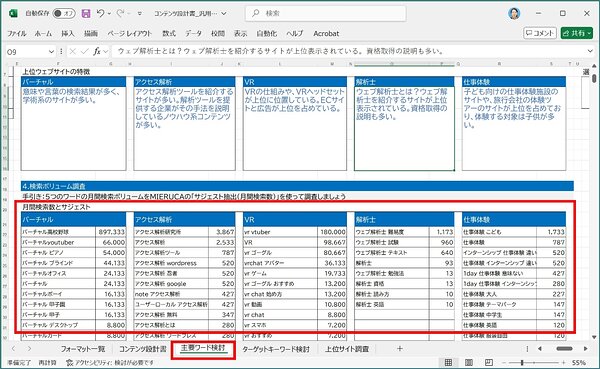This screenshot has width=600, height=369.
Task: Click the next sheet navigation arrow
Action: point(29,349)
